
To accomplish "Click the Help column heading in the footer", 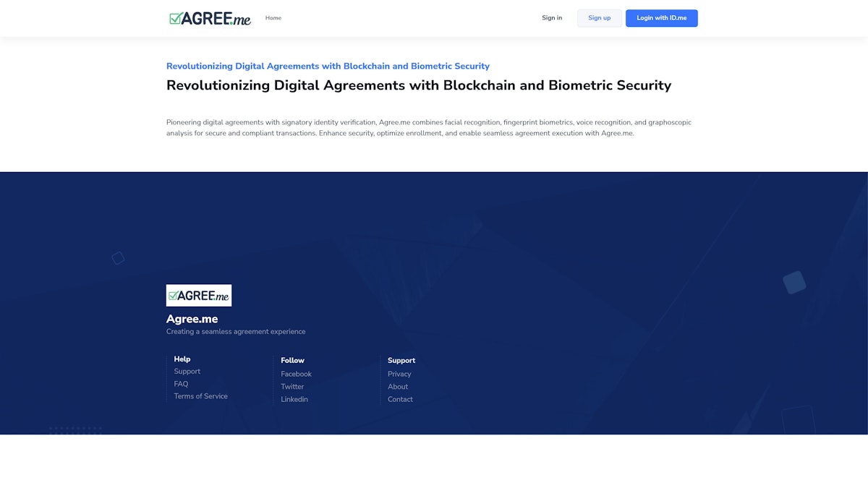I will (x=182, y=359).
